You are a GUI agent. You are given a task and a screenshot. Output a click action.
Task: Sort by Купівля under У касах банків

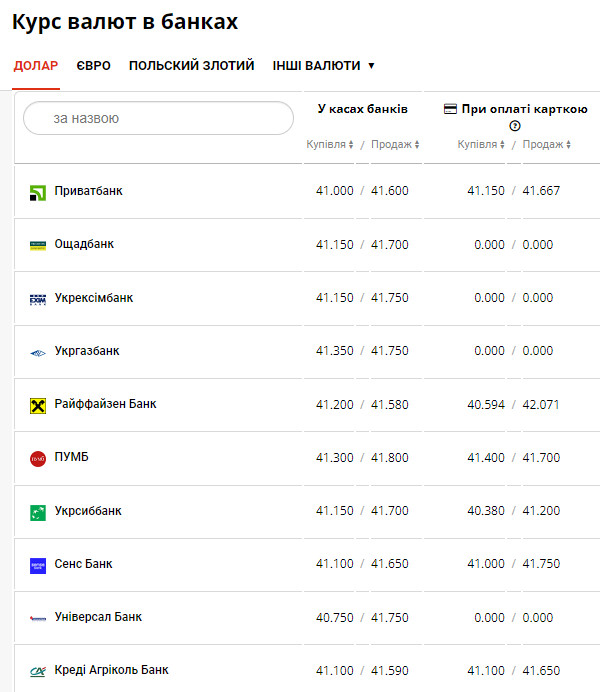330,145
